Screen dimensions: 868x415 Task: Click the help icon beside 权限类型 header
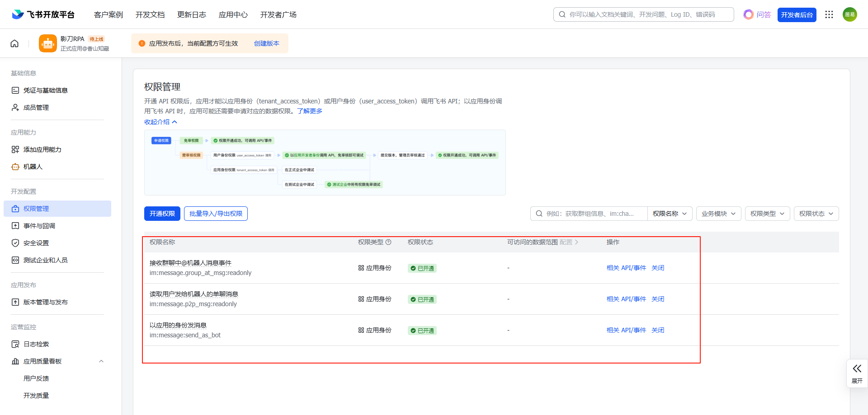[x=388, y=242]
